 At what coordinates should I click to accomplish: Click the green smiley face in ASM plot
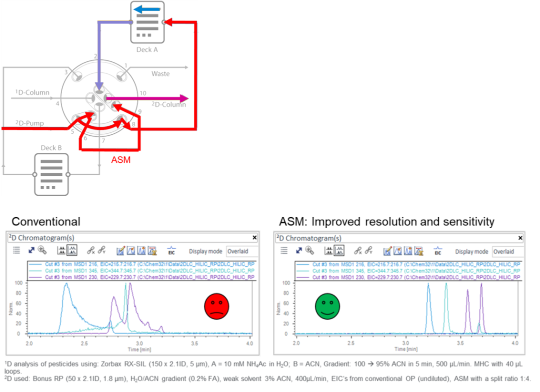point(327,307)
